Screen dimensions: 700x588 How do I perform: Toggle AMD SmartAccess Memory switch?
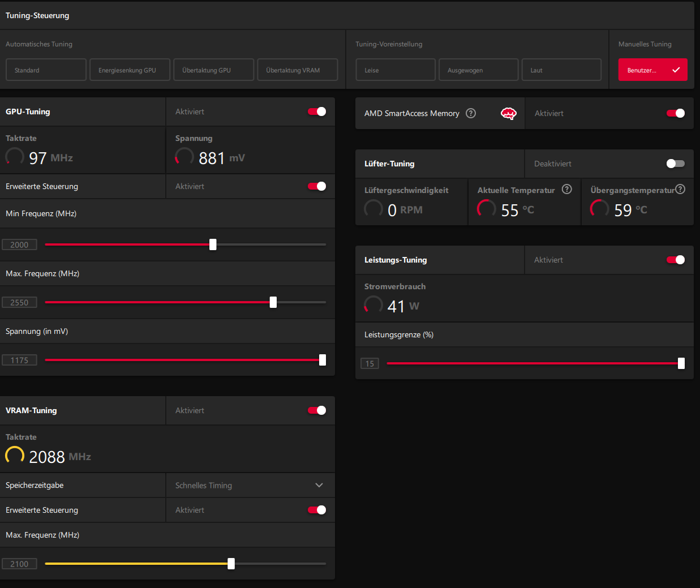point(676,113)
